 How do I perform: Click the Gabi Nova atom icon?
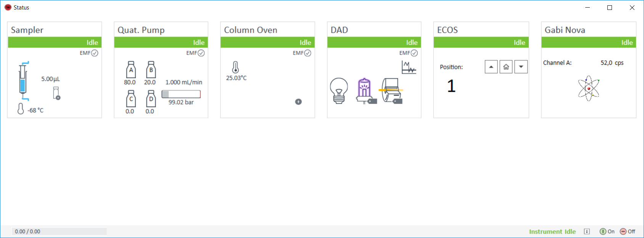[x=589, y=88]
